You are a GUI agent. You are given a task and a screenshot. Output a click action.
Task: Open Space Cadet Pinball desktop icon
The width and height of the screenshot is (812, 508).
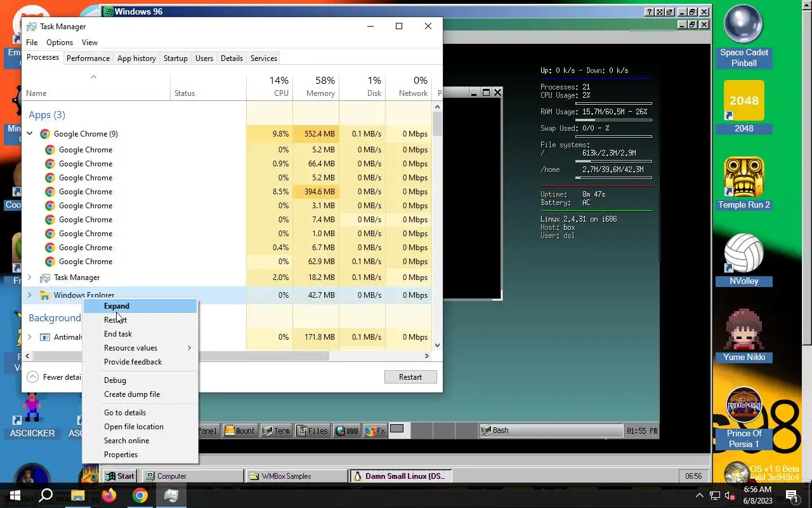[x=743, y=36]
